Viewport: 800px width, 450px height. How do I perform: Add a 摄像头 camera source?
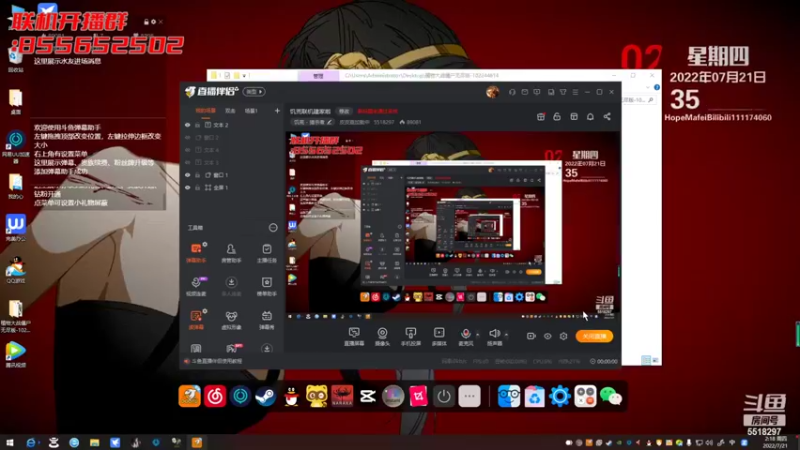pos(382,337)
